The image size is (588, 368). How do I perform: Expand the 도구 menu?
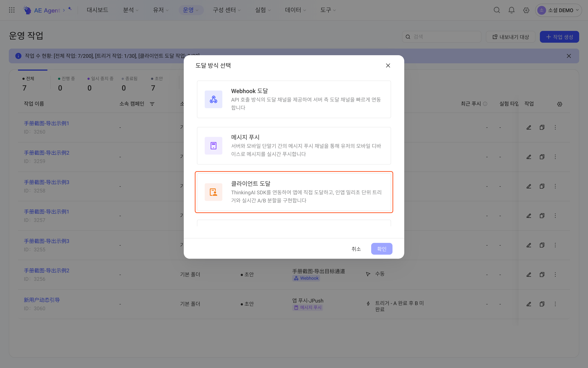328,10
